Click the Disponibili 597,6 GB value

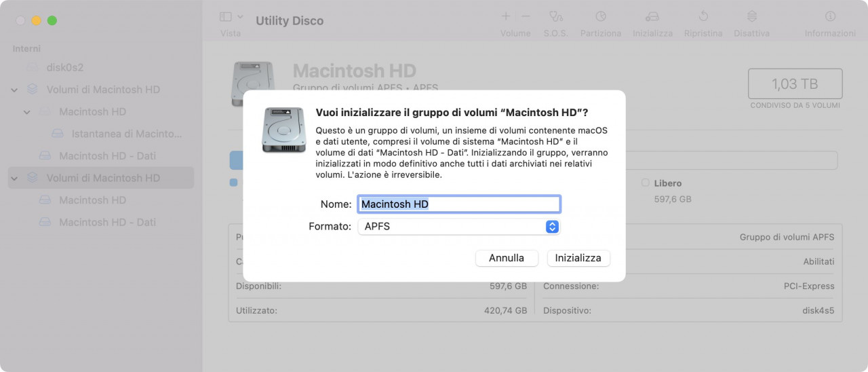509,286
